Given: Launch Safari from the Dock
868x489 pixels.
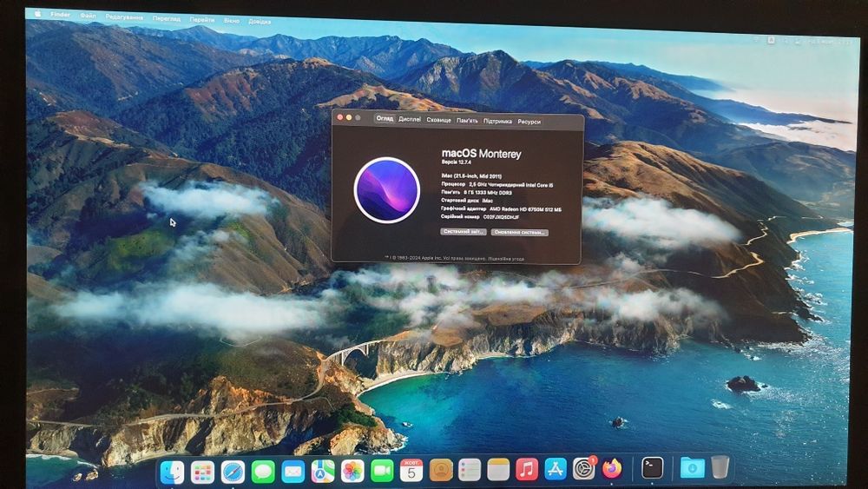Looking at the screenshot, I should coord(233,472).
